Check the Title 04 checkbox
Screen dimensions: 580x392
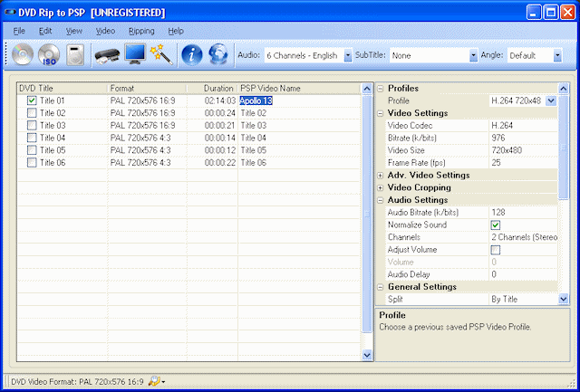coord(33,138)
